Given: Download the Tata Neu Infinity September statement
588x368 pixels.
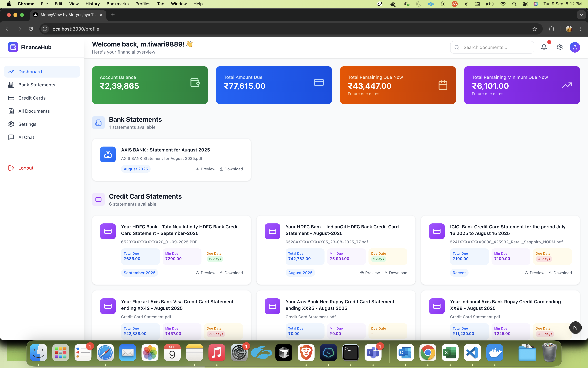Looking at the screenshot, I should pyautogui.click(x=231, y=273).
